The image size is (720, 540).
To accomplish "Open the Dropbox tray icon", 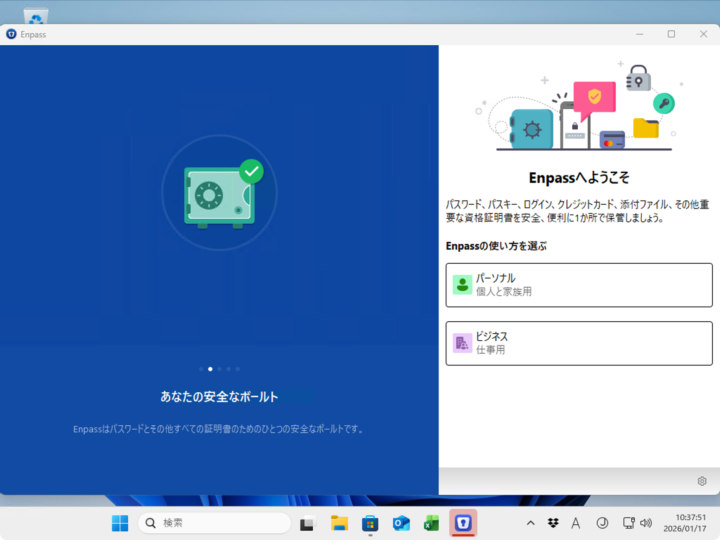I will click(x=553, y=523).
